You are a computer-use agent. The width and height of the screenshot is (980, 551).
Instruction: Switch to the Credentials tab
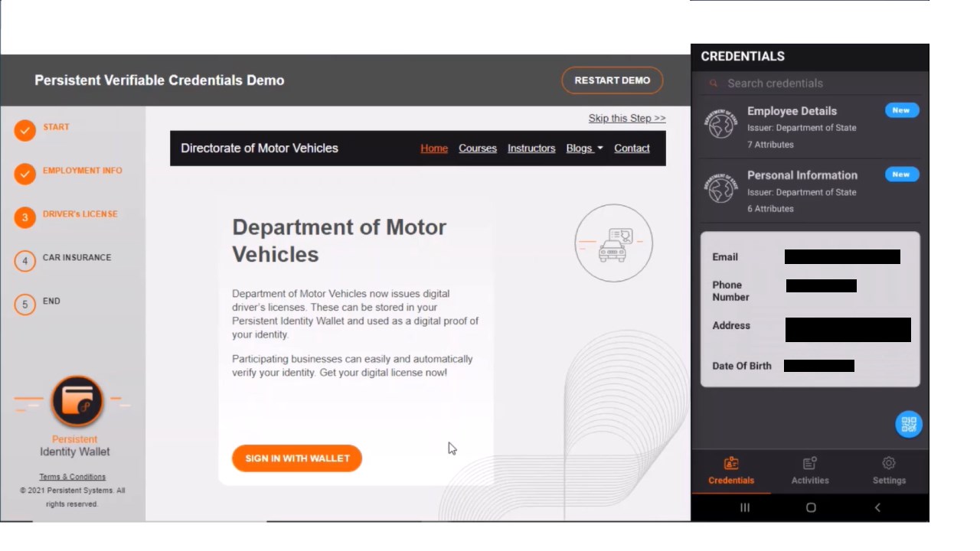pyautogui.click(x=731, y=471)
